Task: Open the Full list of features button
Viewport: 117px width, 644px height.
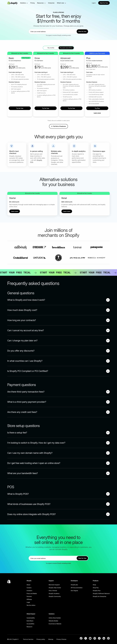Action: [58, 126]
